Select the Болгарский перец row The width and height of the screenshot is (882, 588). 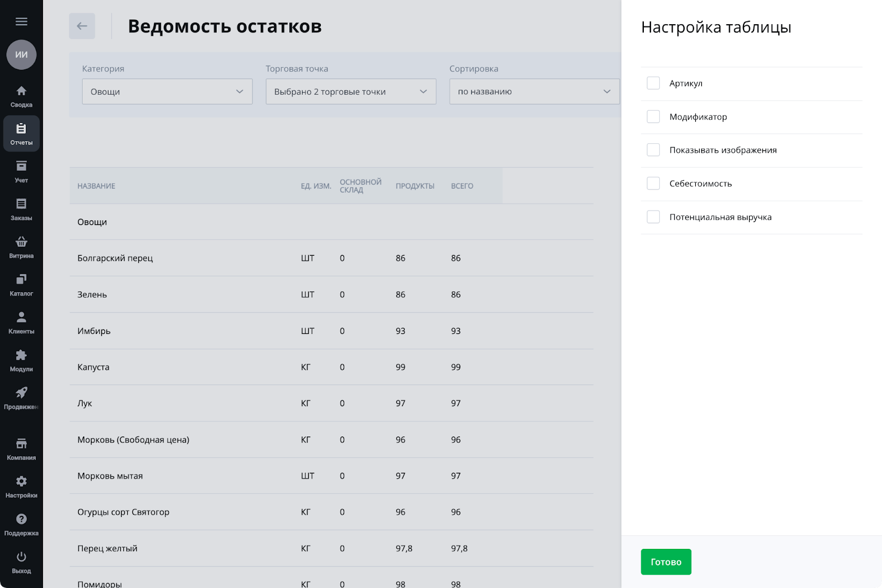click(331, 258)
